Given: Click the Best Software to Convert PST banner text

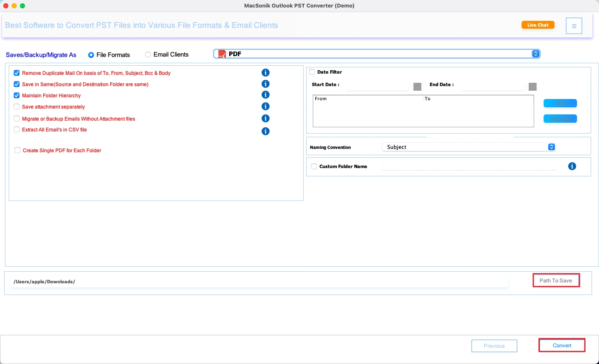Looking at the screenshot, I should 141,25.
